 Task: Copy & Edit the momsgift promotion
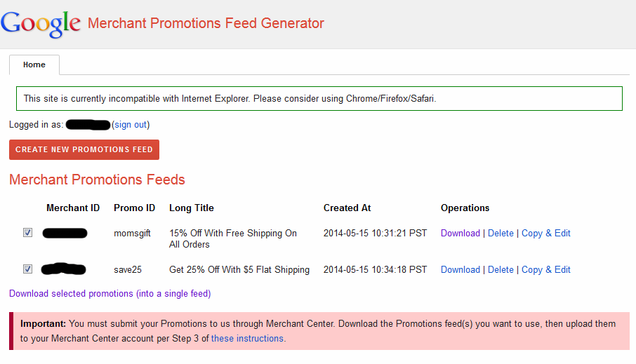tap(546, 233)
